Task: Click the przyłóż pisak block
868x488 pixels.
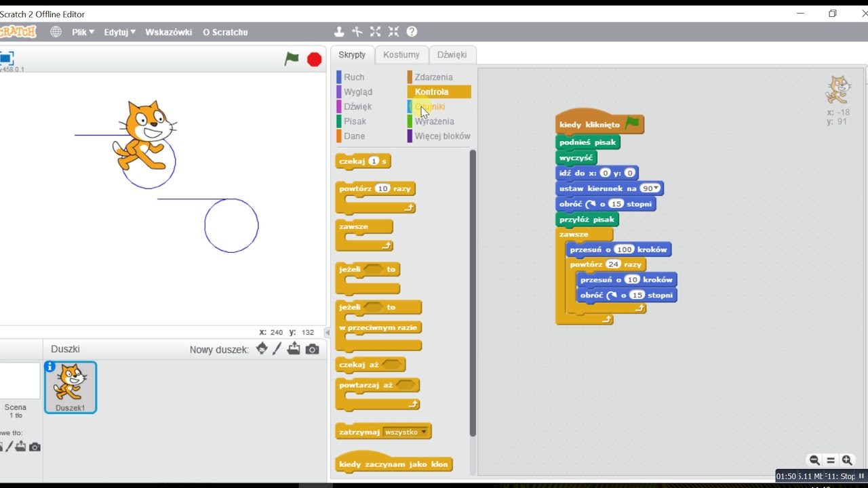Action: pos(587,219)
